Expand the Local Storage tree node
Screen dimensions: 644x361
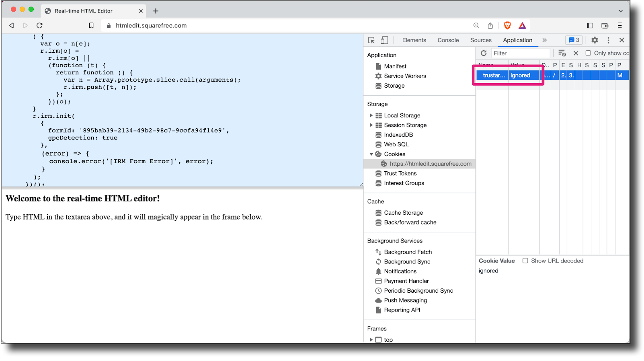point(371,115)
